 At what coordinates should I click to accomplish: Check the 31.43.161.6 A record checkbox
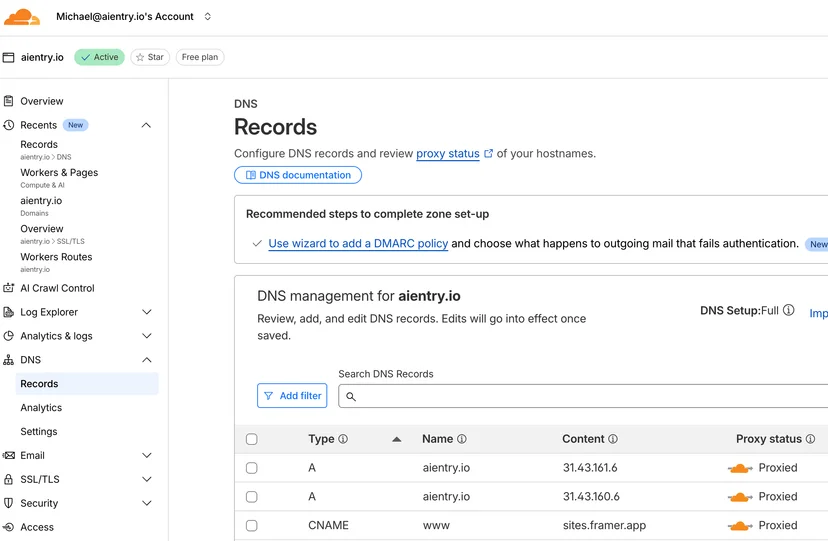[x=252, y=468]
